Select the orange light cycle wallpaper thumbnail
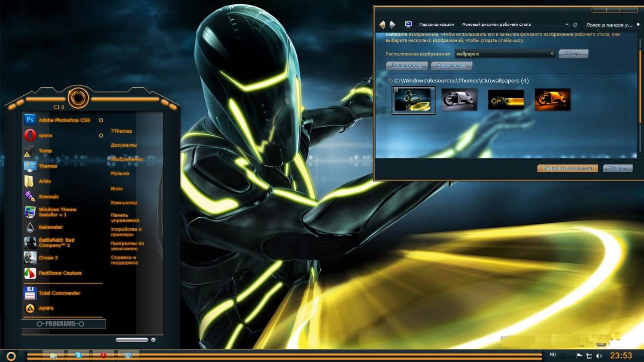 553,100
